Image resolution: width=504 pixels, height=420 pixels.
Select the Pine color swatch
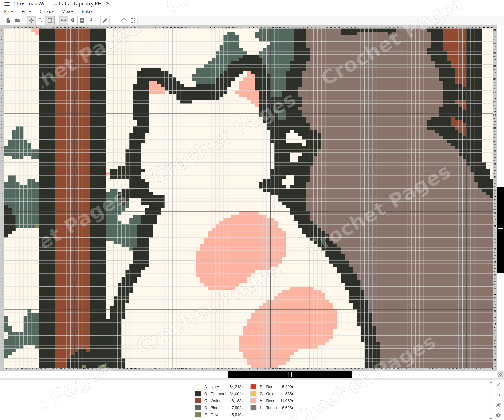pos(198,408)
